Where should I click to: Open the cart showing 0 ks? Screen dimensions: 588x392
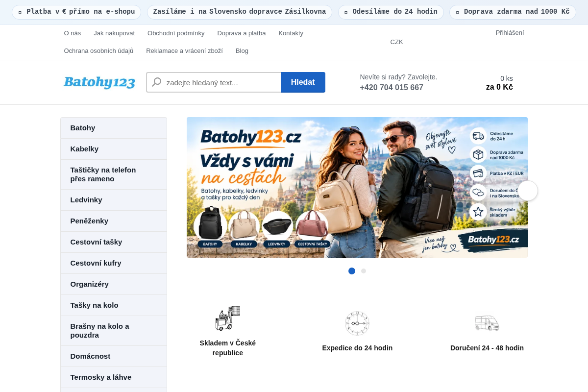pyautogui.click(x=499, y=83)
